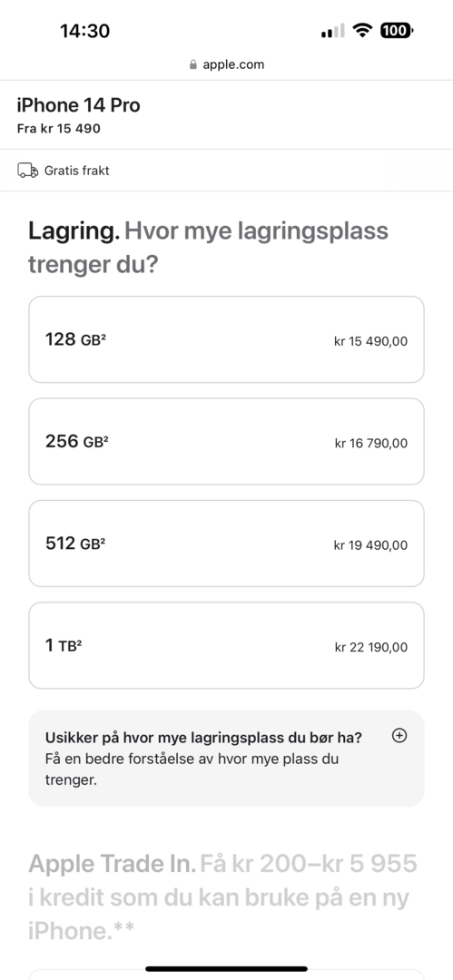Tap the 'Fra kr 15 490' price text
453x980 pixels.
pos(58,130)
